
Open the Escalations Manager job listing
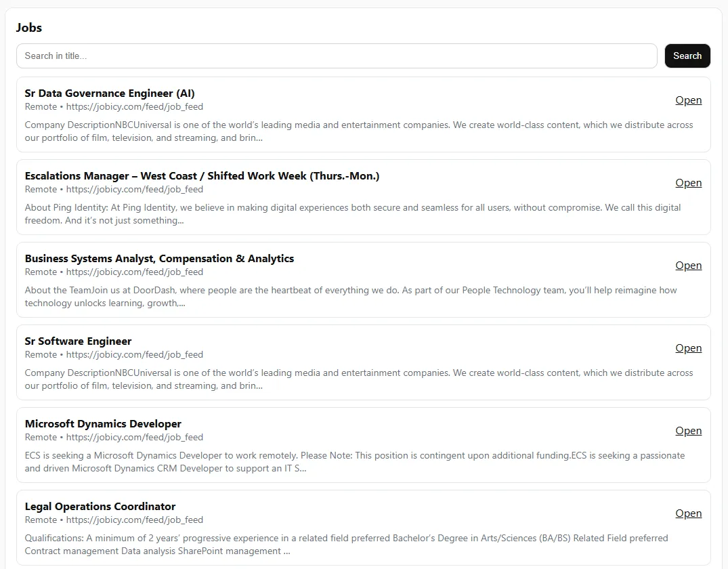(x=688, y=182)
